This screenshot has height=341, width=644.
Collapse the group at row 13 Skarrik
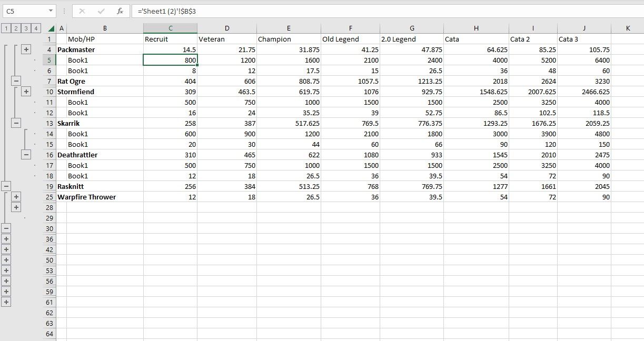pos(16,123)
